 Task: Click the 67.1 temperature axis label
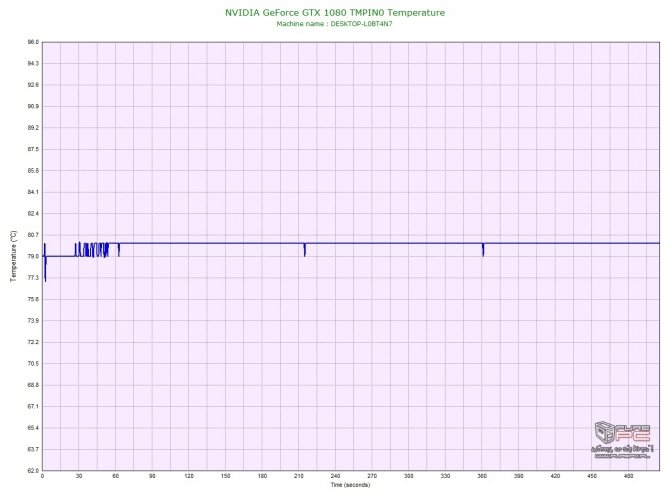pyautogui.click(x=33, y=406)
